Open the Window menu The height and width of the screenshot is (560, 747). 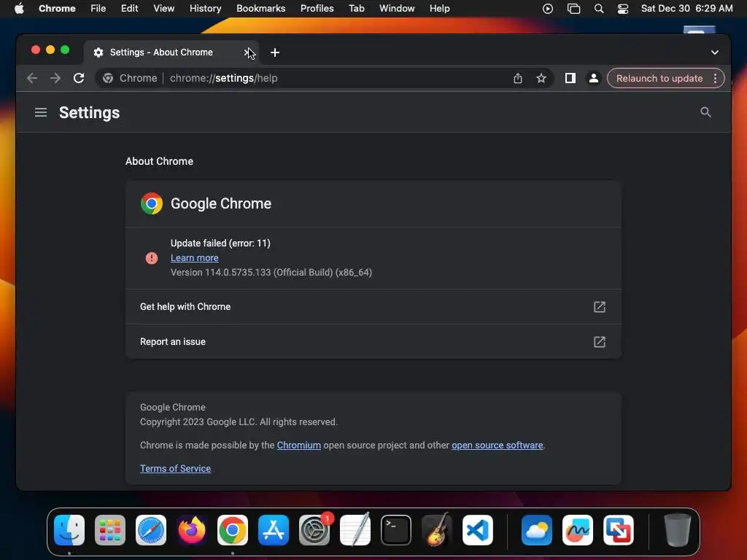pyautogui.click(x=397, y=9)
